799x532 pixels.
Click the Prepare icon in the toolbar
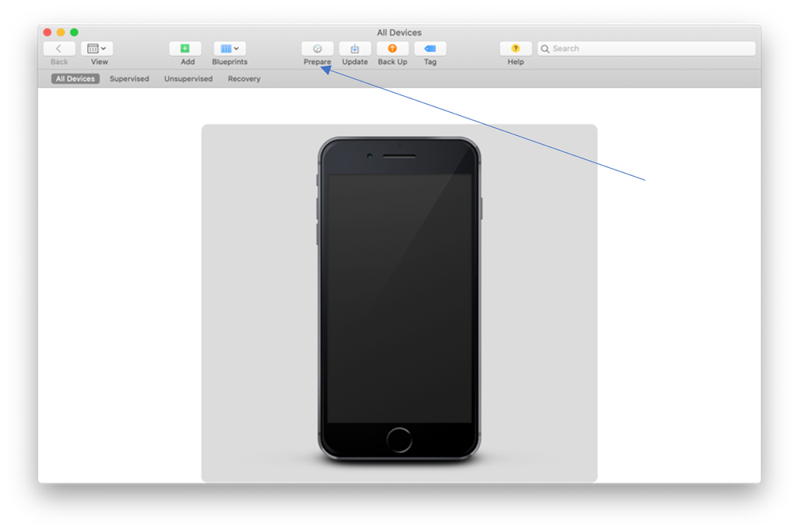pos(317,48)
